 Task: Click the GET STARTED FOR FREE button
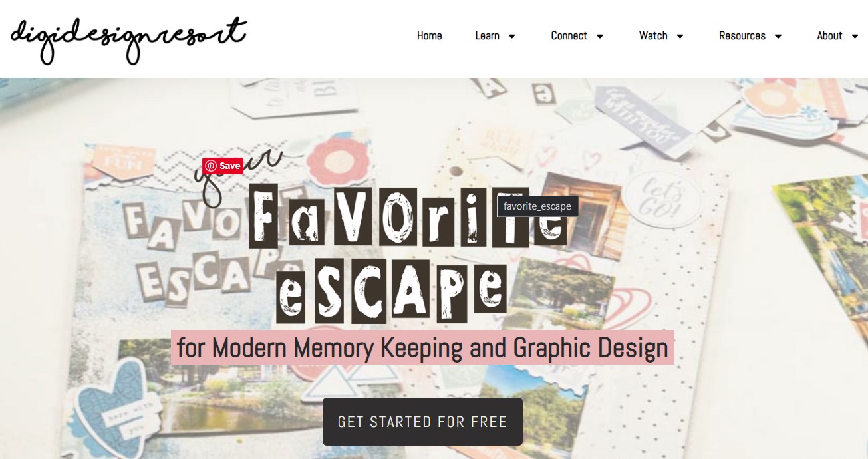[422, 422]
